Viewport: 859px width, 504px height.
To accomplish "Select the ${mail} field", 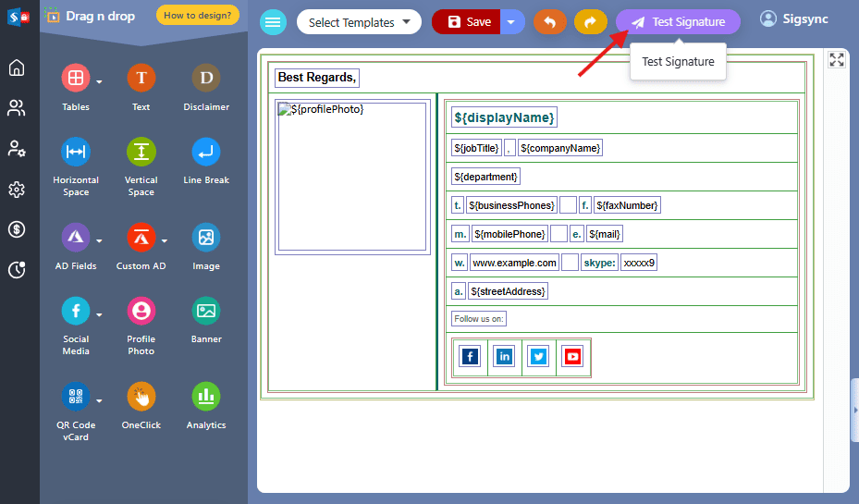I will click(x=604, y=234).
